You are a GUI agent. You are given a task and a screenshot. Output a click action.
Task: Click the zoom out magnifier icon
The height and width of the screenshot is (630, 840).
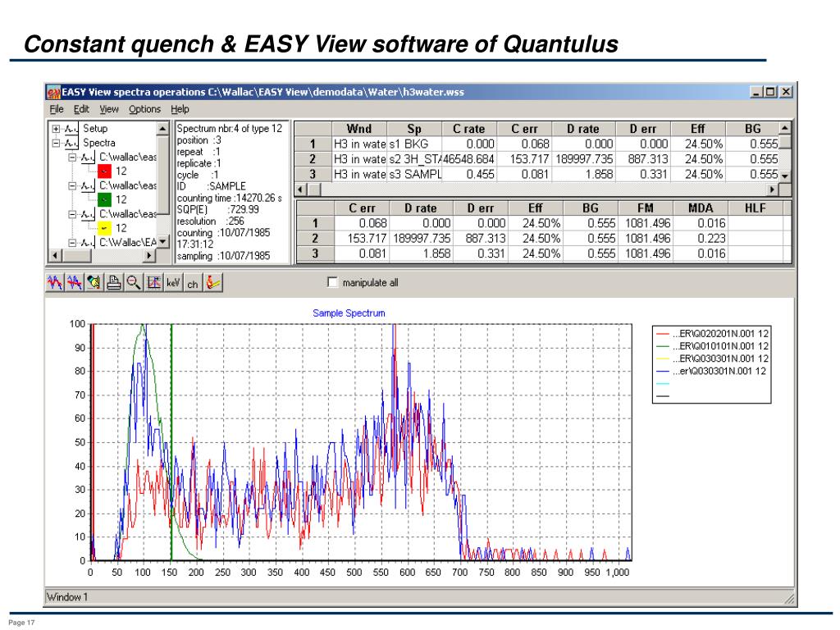[134, 282]
